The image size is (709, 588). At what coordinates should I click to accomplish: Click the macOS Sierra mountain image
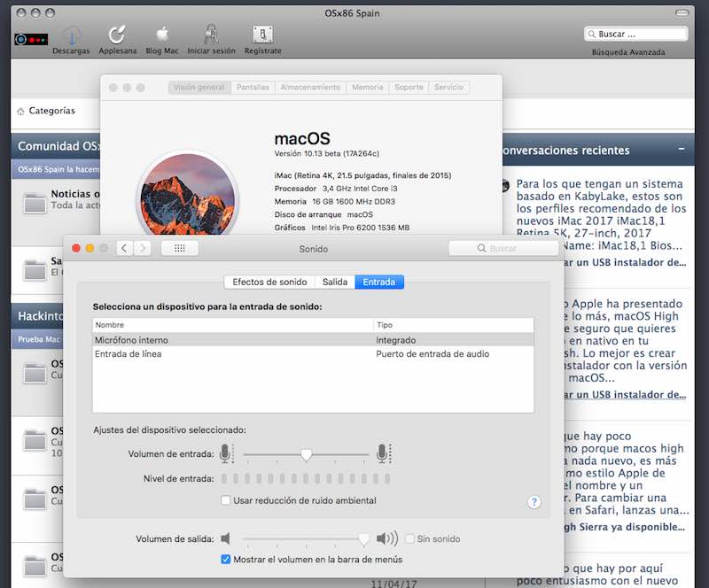(x=187, y=195)
